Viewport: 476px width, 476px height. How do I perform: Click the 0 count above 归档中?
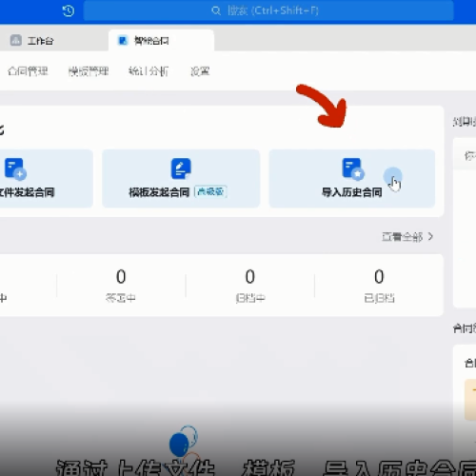(250, 276)
